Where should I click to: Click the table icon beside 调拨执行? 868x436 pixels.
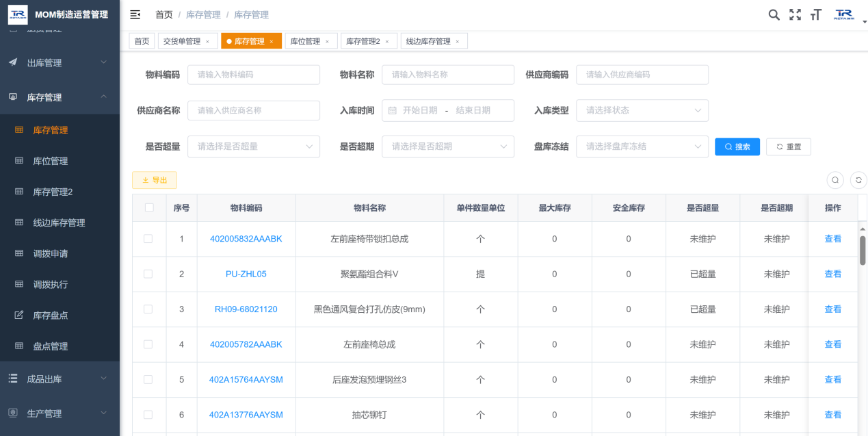coord(19,284)
